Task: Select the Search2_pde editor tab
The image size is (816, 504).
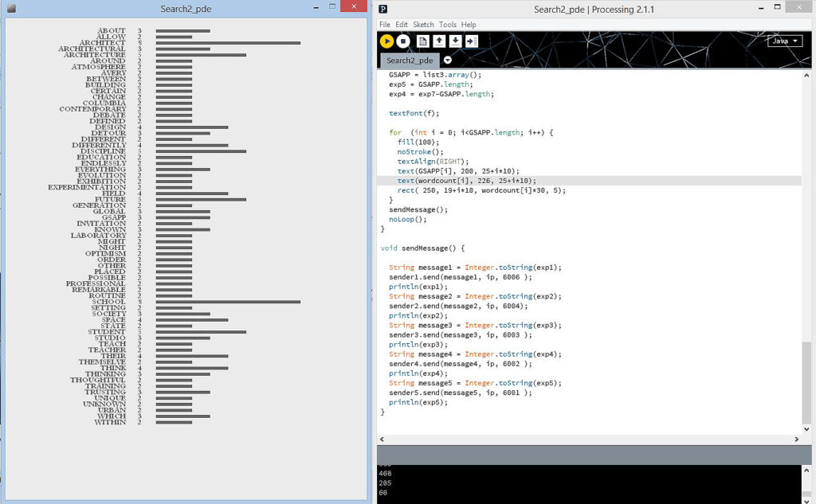Action: [410, 61]
